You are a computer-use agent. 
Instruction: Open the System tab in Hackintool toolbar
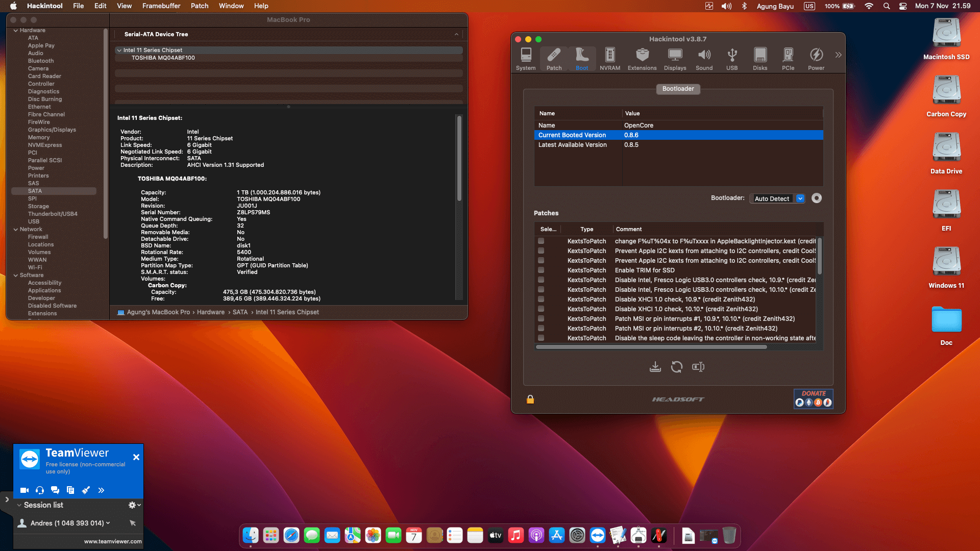(526, 59)
